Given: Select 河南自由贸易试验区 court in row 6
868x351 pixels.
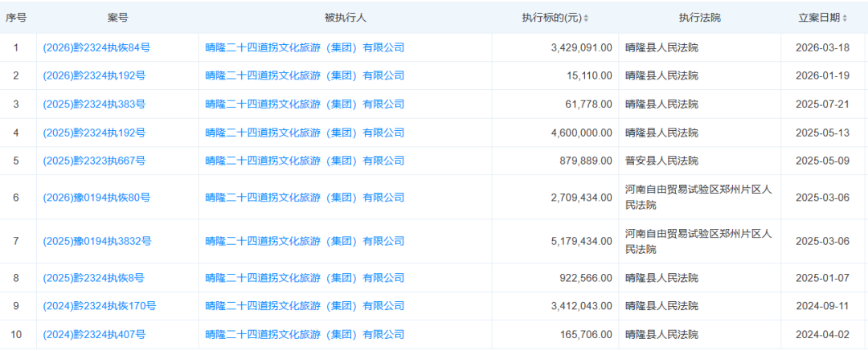Looking at the screenshot, I should pyautogui.click(x=698, y=197).
